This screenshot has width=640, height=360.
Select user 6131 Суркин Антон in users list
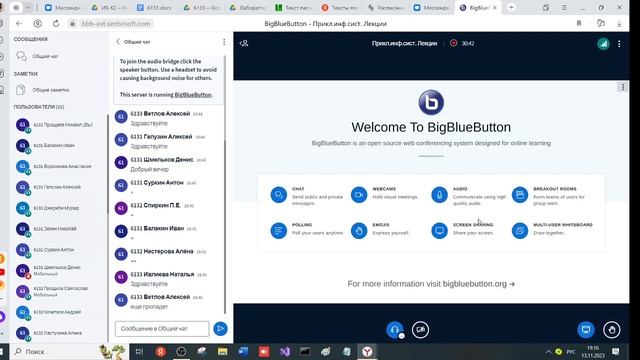[59, 249]
